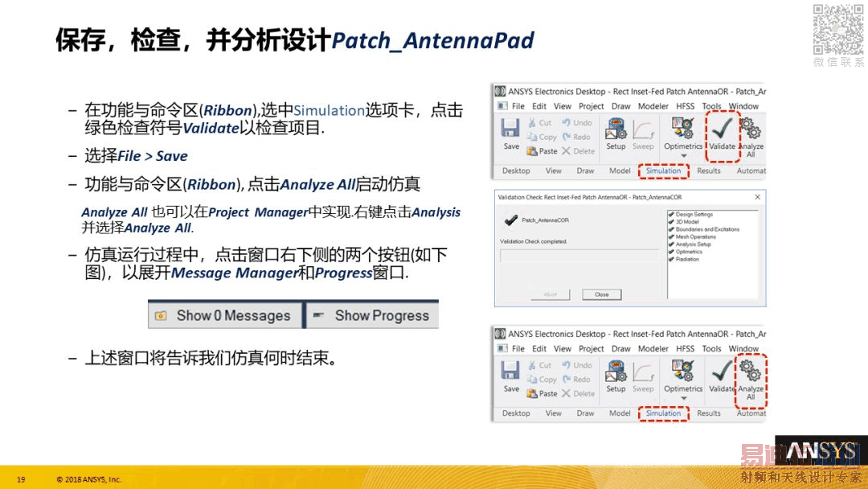Click Validate checkmark in lower ANSYS ribbon
This screenshot has height=489, width=868.
tap(722, 371)
